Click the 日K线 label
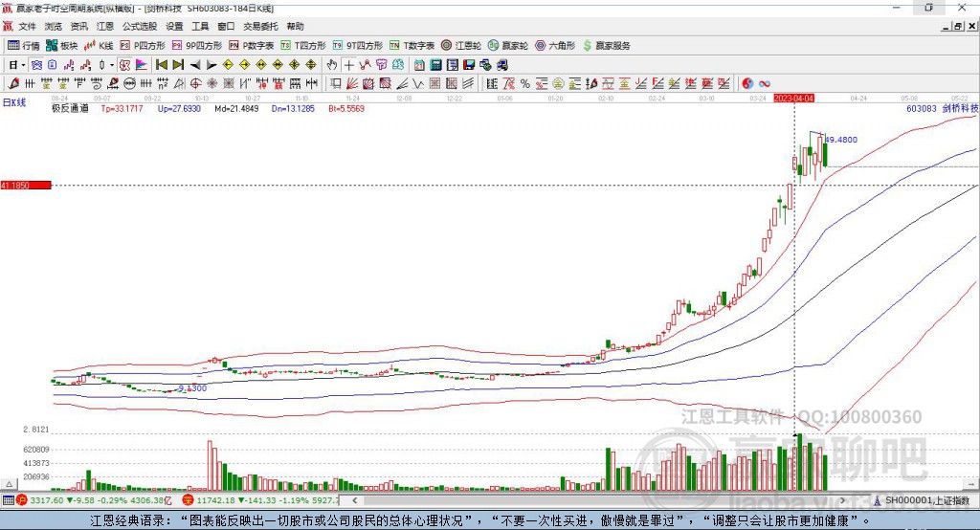 click(14, 102)
